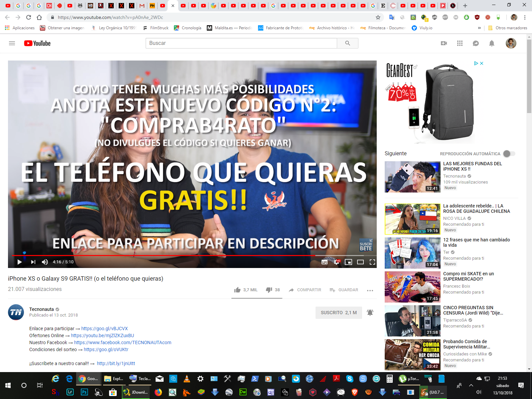The height and width of the screenshot is (399, 532).
Task: Enter fullscreen video mode
Action: point(372,262)
